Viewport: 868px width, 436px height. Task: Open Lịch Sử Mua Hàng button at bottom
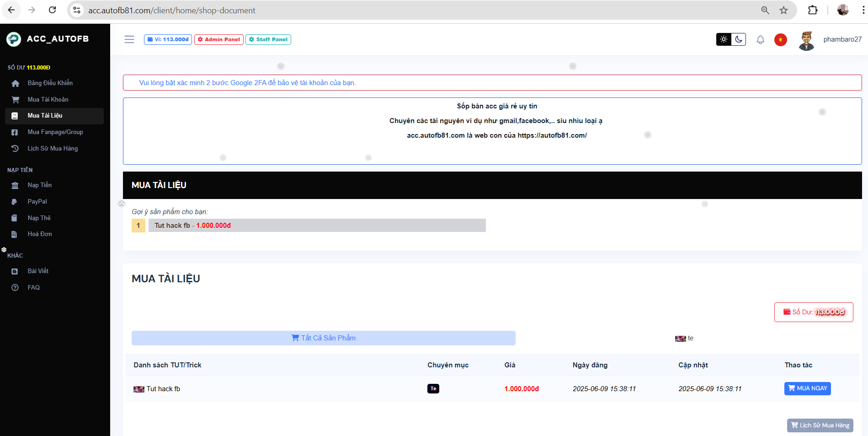pyautogui.click(x=820, y=425)
